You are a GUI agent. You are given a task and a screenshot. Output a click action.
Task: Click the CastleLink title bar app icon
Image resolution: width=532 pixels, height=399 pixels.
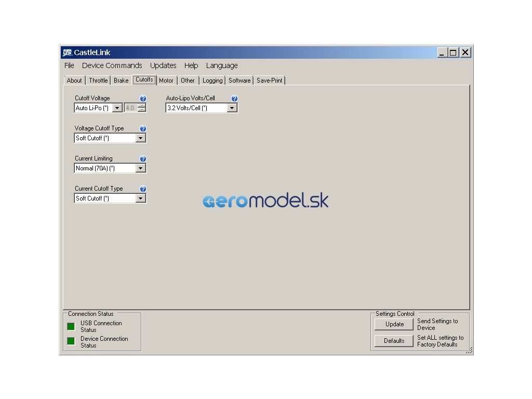coord(67,52)
